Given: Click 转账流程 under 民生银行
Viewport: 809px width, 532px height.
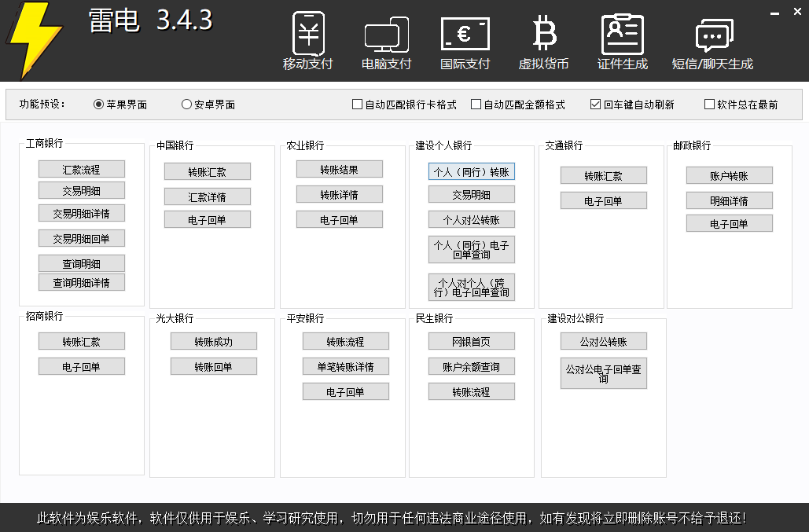Looking at the screenshot, I should click(472, 392).
